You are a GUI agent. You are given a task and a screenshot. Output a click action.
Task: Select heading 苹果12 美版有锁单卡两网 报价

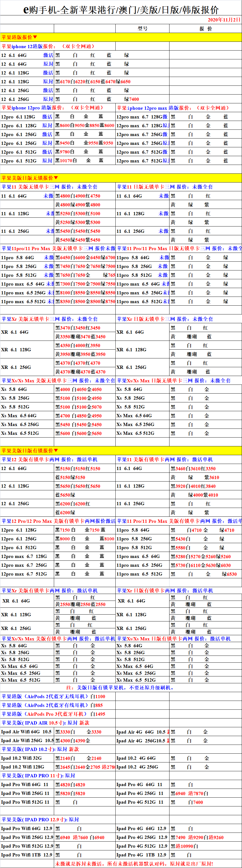(49, 459)
